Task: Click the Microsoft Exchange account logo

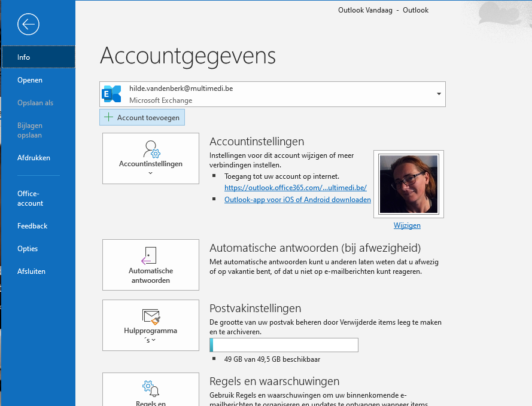Action: [112, 94]
